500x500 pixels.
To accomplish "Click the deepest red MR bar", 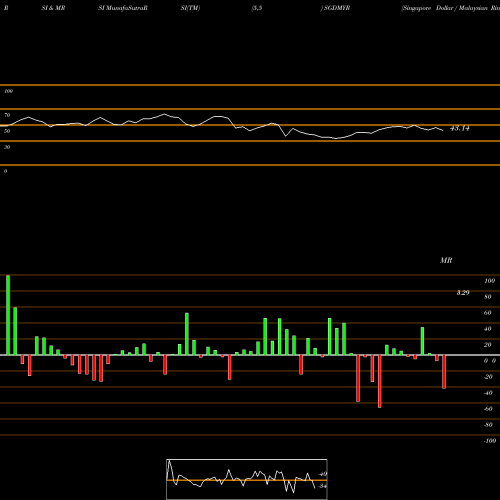I will (380, 381).
